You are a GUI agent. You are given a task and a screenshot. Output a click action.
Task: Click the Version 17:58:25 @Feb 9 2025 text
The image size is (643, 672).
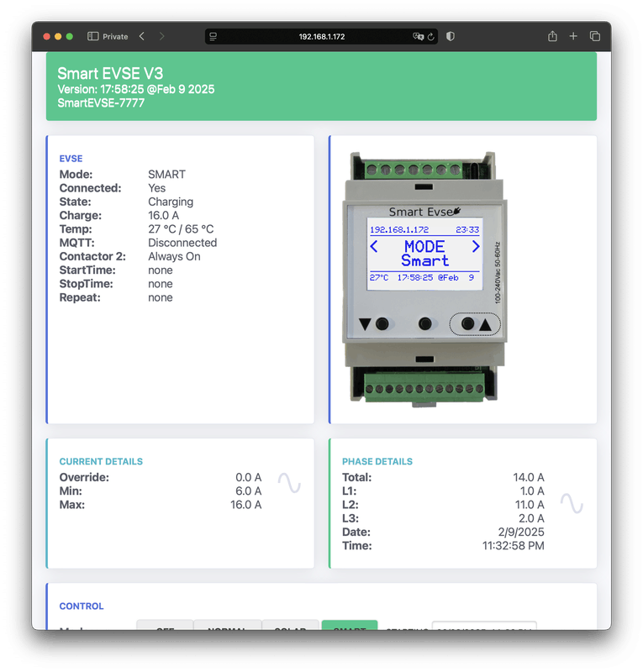pyautogui.click(x=136, y=89)
